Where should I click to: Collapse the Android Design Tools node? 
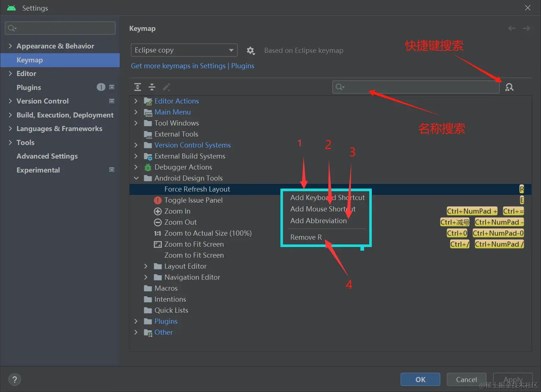(x=136, y=178)
